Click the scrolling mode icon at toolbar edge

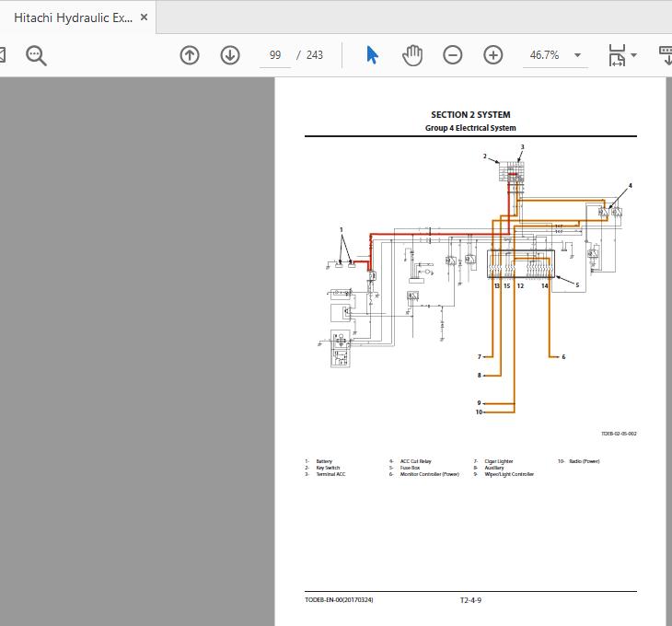(x=666, y=55)
